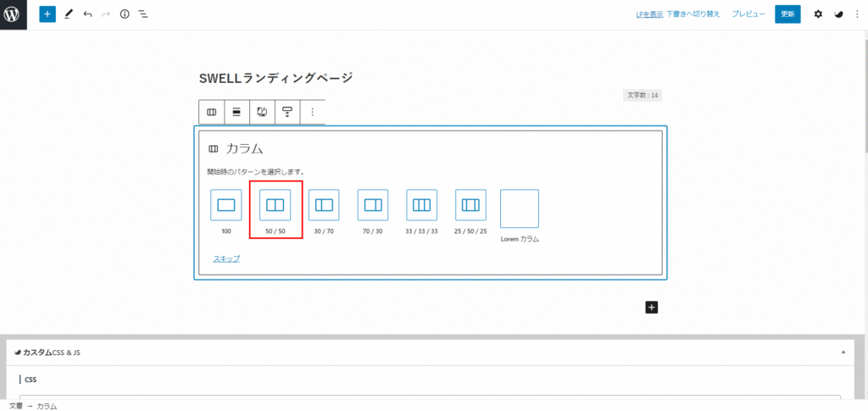868x411 pixels.
Task: Click the LPを表示 link
Action: (x=649, y=15)
